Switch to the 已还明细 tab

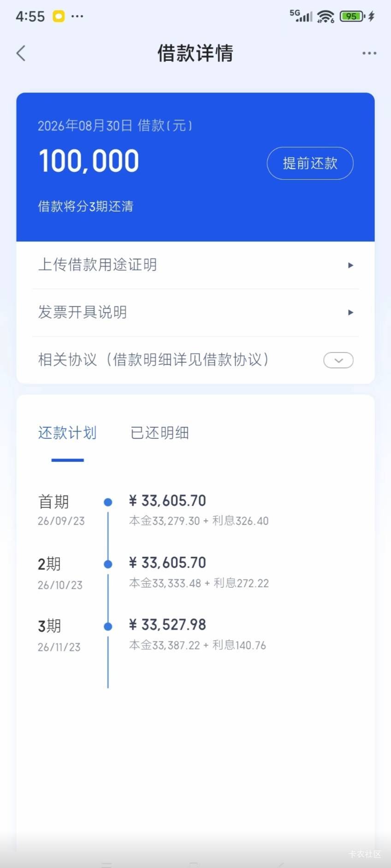coord(160,433)
